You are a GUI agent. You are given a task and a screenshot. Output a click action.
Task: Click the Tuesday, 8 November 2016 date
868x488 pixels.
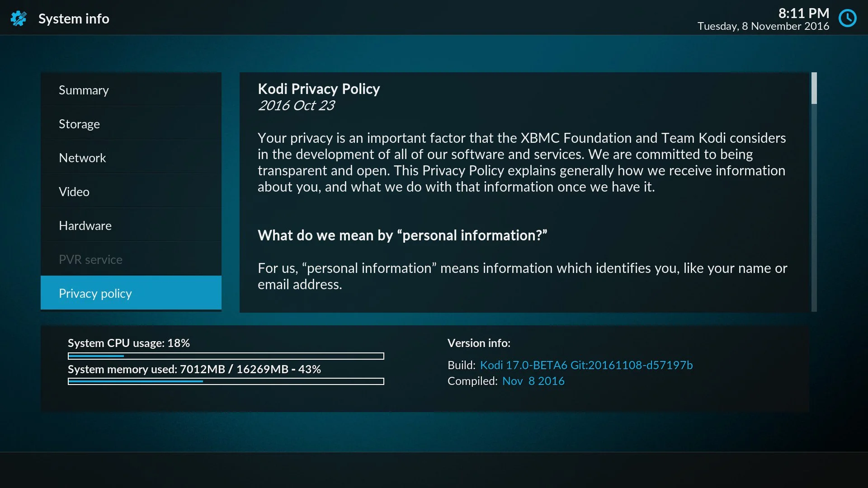(763, 26)
